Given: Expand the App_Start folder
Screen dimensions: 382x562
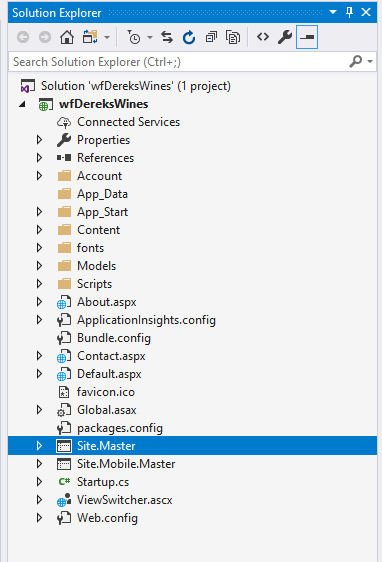Looking at the screenshot, I should coord(39,212).
